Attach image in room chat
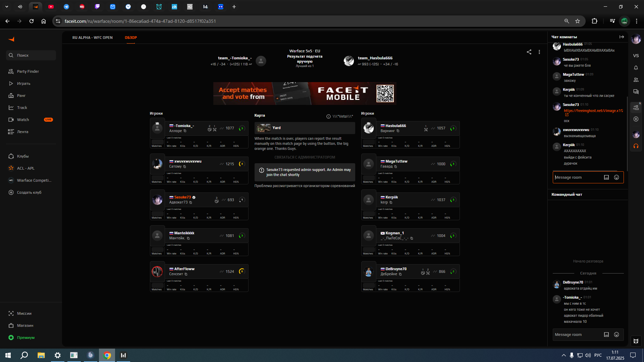 606,177
